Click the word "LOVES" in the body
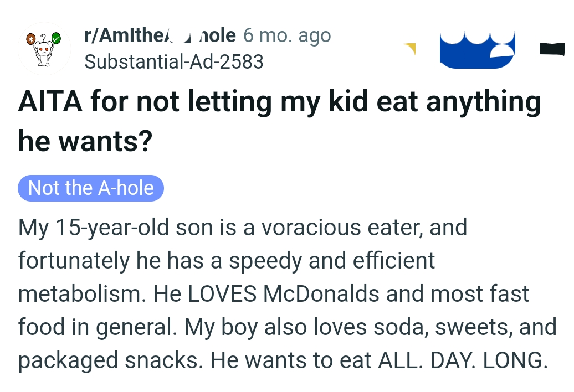The image size is (574, 392). click(x=223, y=294)
